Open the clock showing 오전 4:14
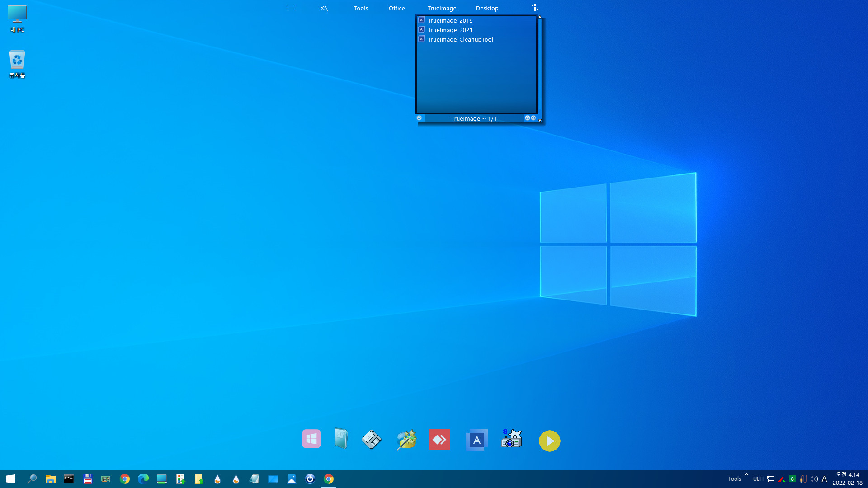 click(x=848, y=479)
